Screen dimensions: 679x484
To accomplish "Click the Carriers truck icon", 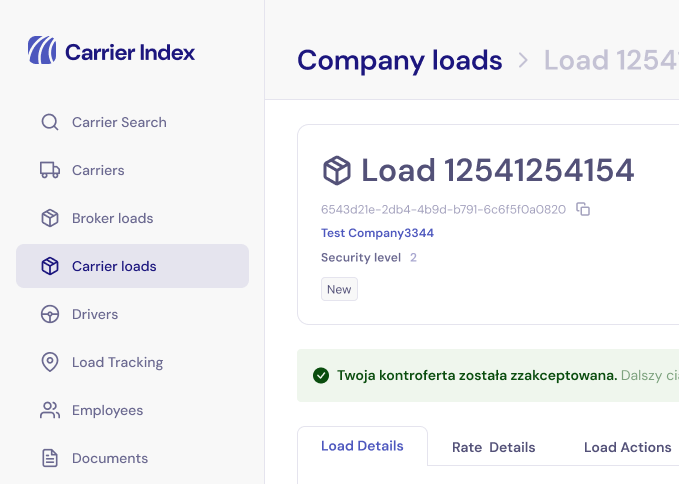I will tap(50, 170).
